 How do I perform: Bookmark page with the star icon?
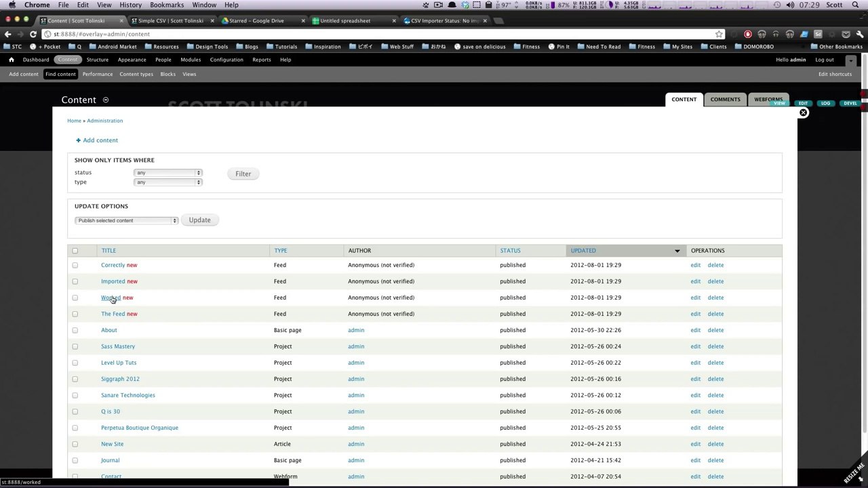click(x=719, y=34)
